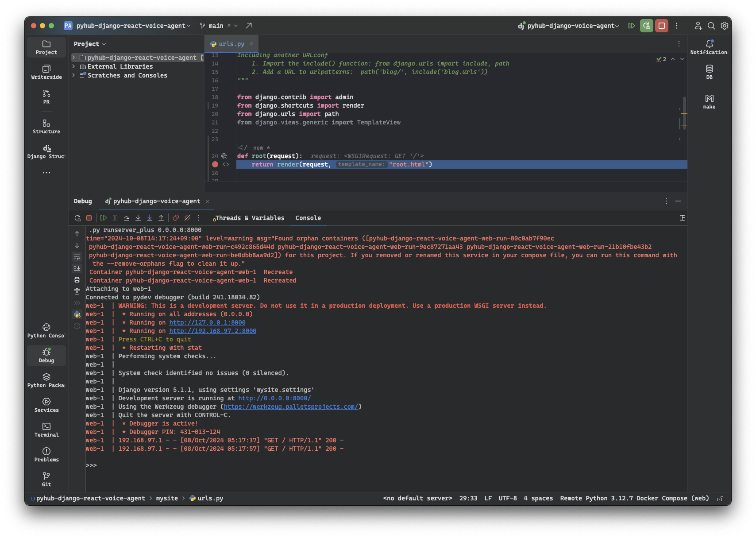Image resolution: width=756 pixels, height=538 pixels.
Task: Expand Scratches and Consoles node
Action: coord(74,75)
